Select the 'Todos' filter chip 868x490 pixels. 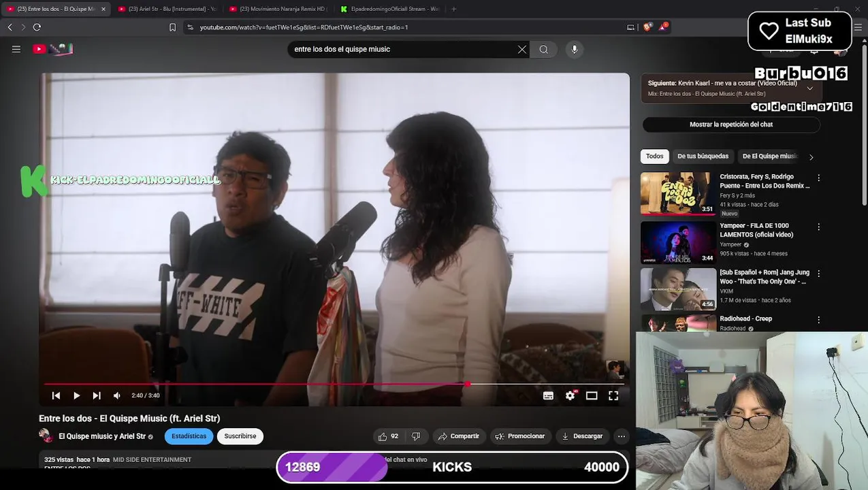(x=654, y=157)
